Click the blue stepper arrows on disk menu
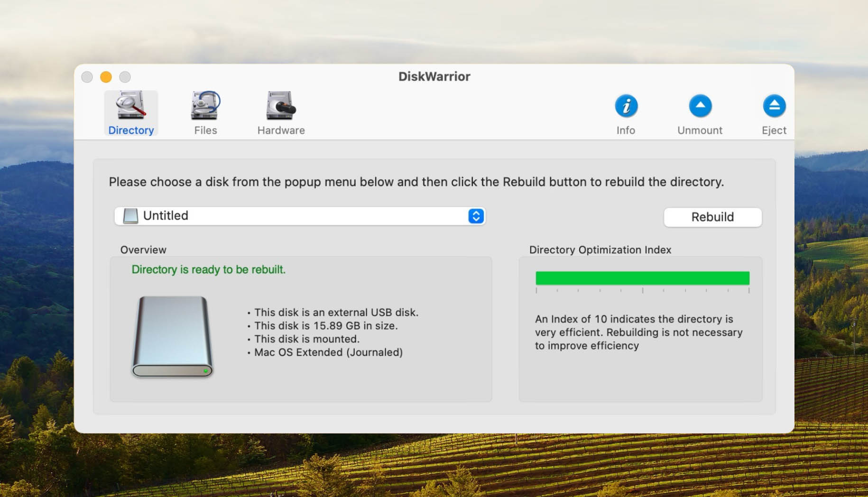The image size is (868, 497). pos(476,216)
